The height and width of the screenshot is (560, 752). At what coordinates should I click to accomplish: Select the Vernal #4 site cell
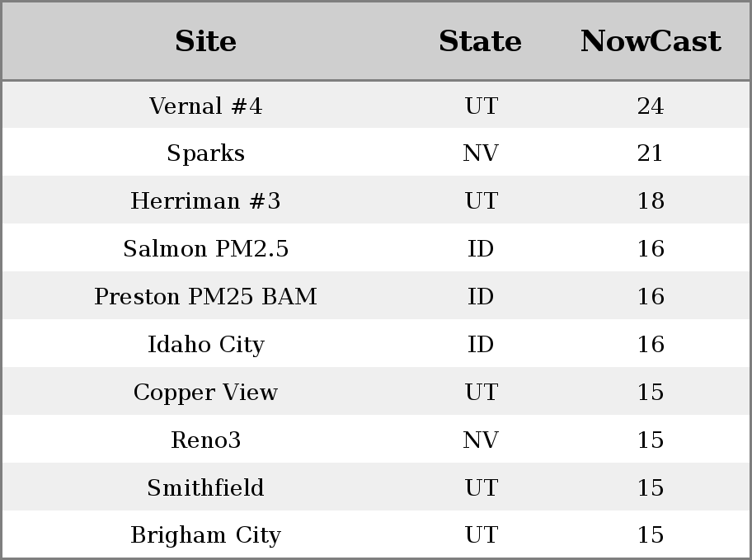pyautogui.click(x=205, y=106)
